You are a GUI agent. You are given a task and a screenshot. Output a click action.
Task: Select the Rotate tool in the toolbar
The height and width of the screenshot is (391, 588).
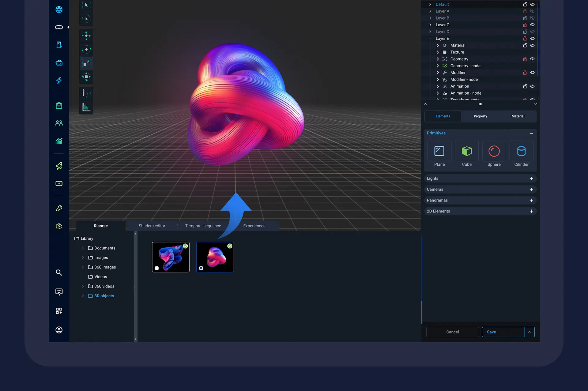(x=86, y=49)
